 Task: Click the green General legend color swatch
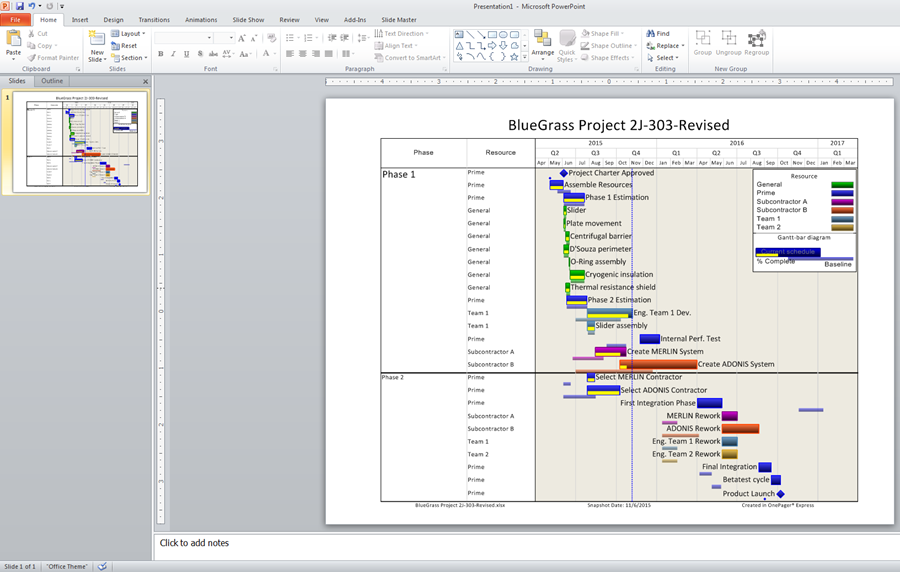(842, 184)
